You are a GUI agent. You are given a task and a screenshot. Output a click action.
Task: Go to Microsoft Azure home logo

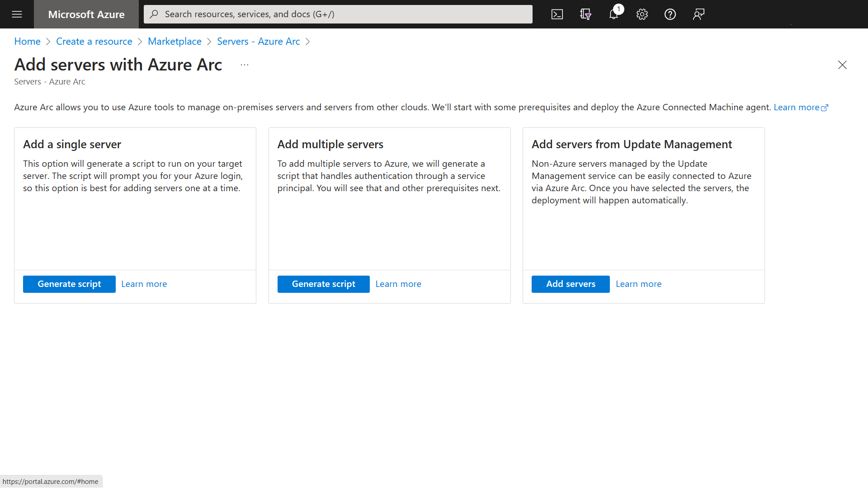(86, 14)
